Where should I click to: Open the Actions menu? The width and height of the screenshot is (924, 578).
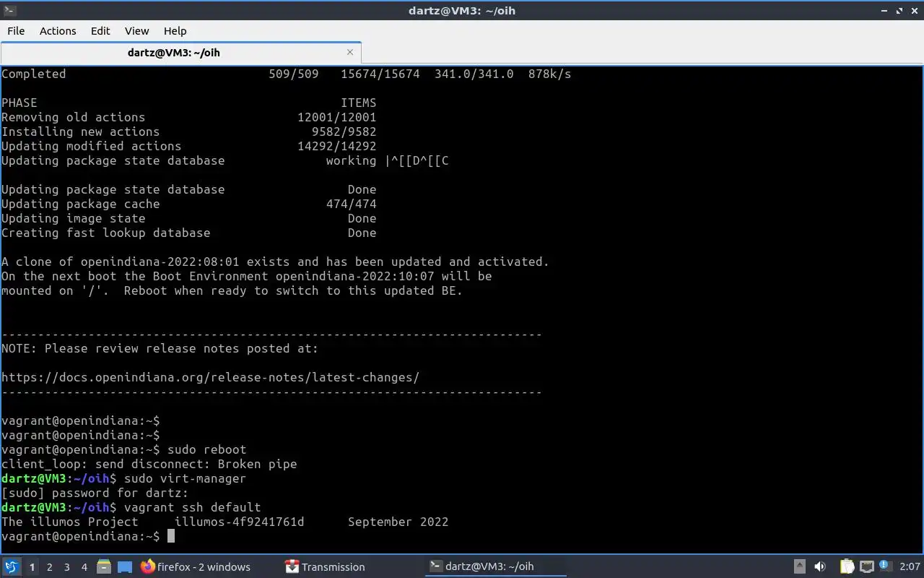[x=58, y=31]
